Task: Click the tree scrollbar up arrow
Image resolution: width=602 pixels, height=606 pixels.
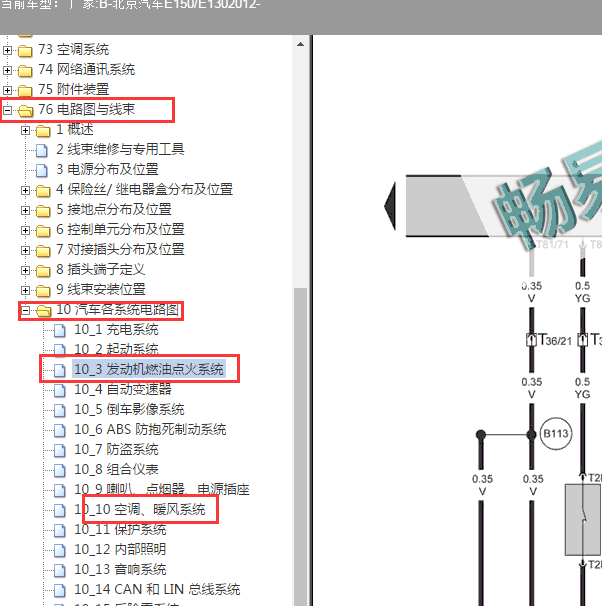Action: [x=300, y=44]
